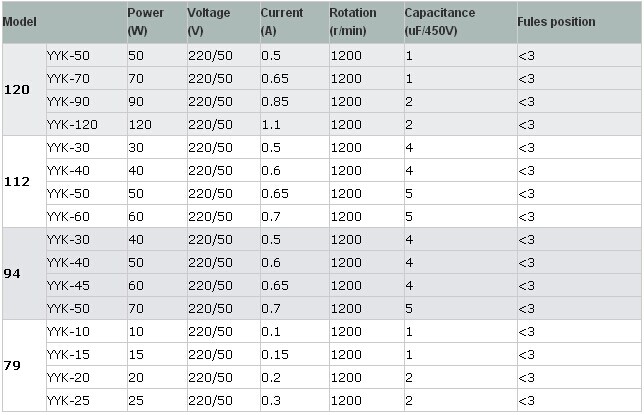Click power value 90 in YYK-90 row

click(x=136, y=101)
